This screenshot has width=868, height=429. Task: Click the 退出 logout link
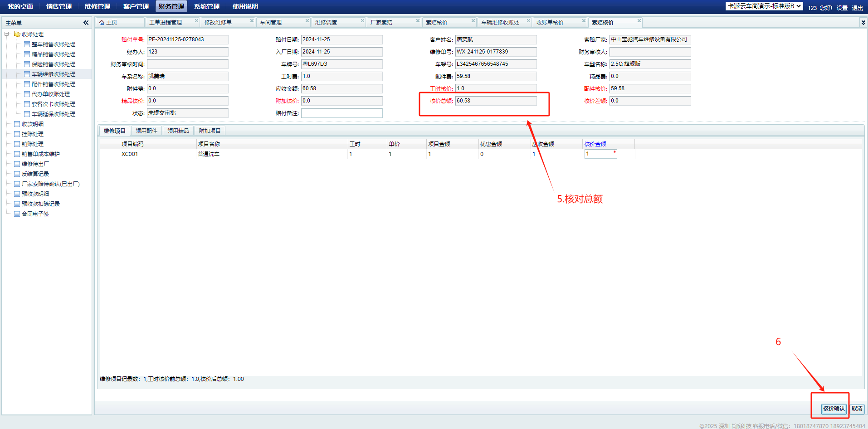[x=857, y=8]
